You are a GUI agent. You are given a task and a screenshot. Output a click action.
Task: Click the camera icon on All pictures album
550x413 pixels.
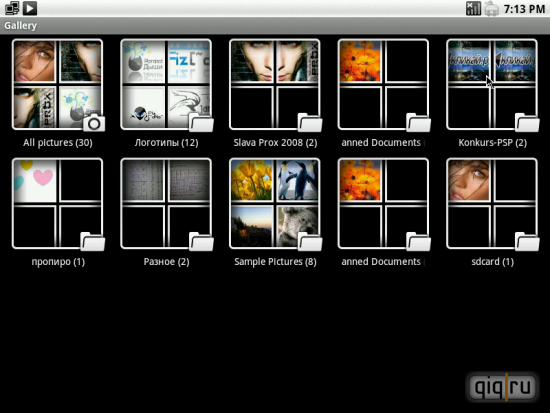(x=94, y=123)
